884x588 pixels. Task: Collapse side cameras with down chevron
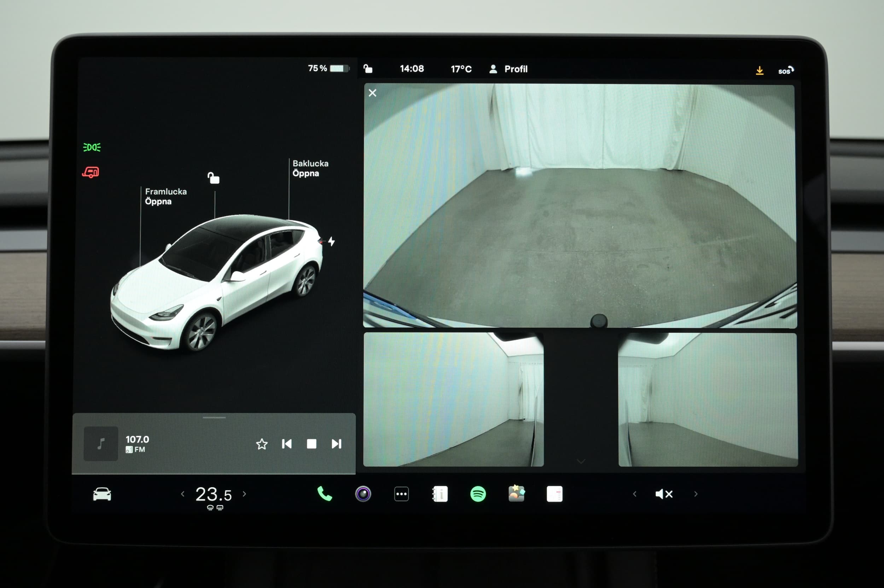(x=581, y=461)
